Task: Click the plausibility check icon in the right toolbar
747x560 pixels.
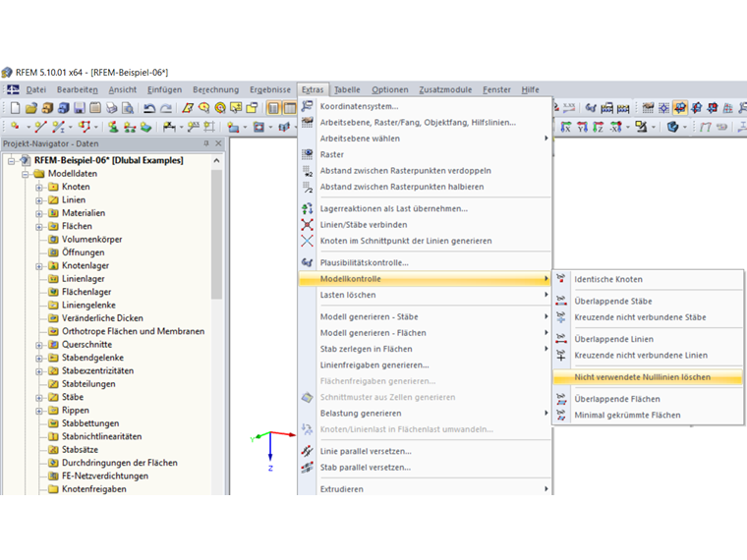Action: click(x=591, y=108)
